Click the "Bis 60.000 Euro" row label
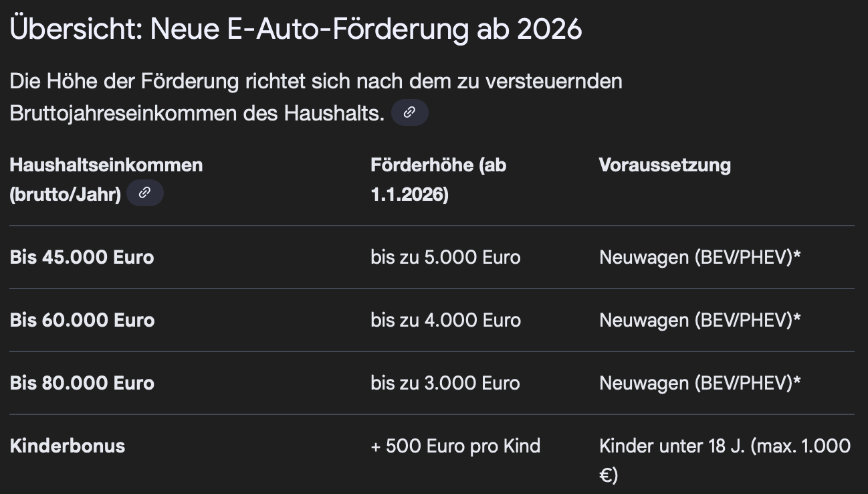The height and width of the screenshot is (494, 868). tap(82, 320)
